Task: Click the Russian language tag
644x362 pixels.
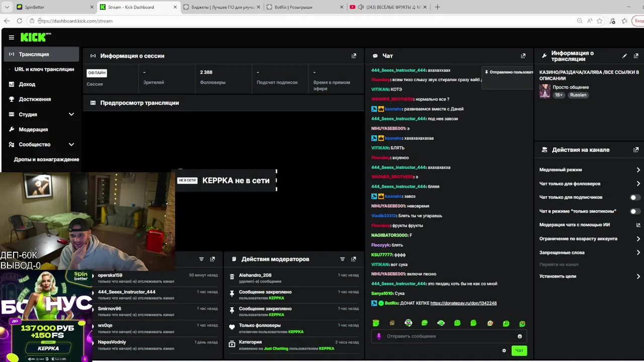Action: click(578, 95)
